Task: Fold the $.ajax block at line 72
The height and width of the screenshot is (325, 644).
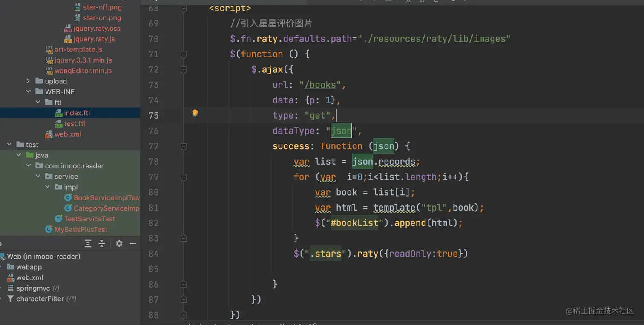Action: coord(184,70)
